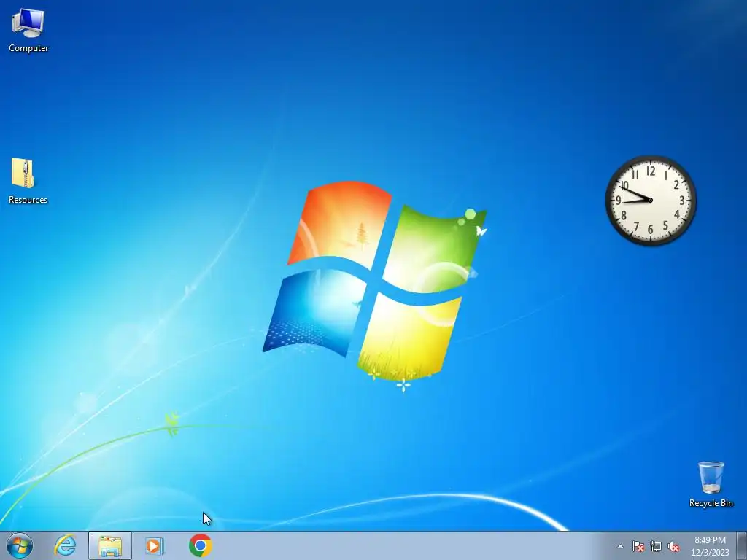Click the date 12/3/2023 in the taskbar
747x560 pixels.
(710, 553)
